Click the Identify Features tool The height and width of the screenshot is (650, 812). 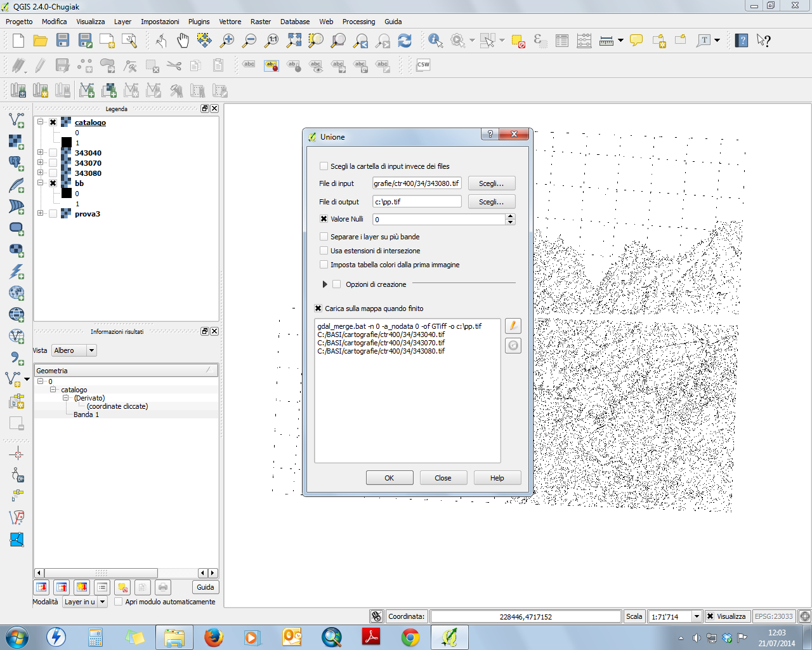point(435,41)
